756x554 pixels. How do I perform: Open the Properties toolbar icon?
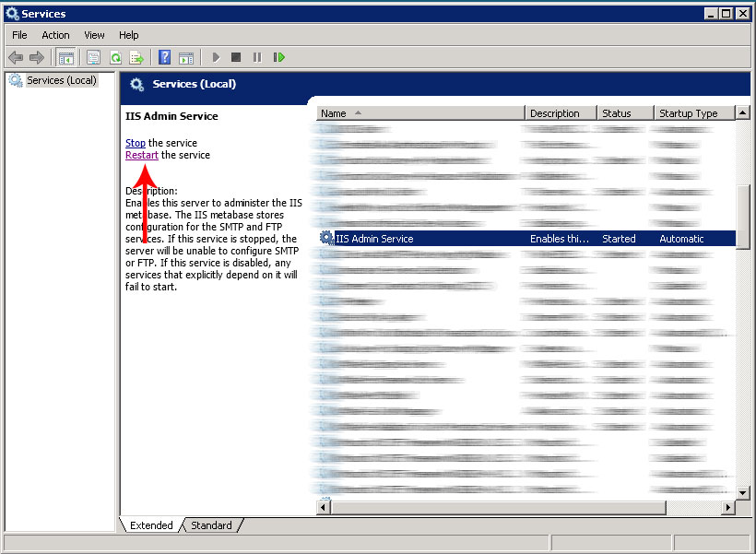point(93,58)
